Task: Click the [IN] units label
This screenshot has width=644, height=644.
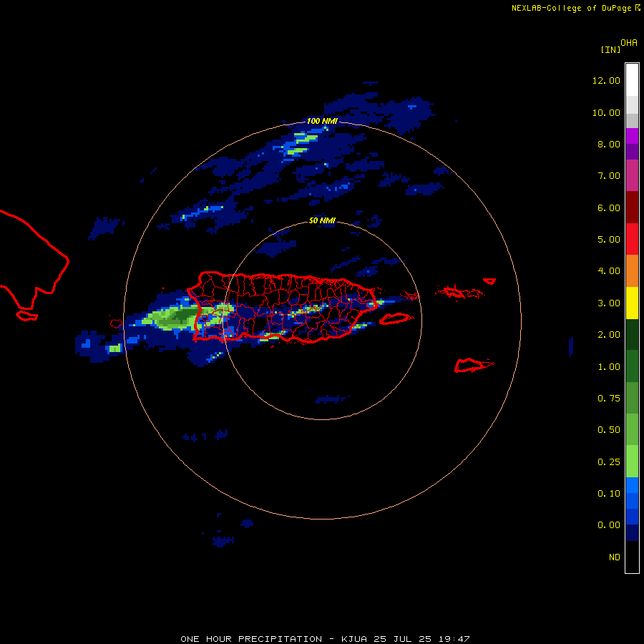Action: [x=610, y=49]
